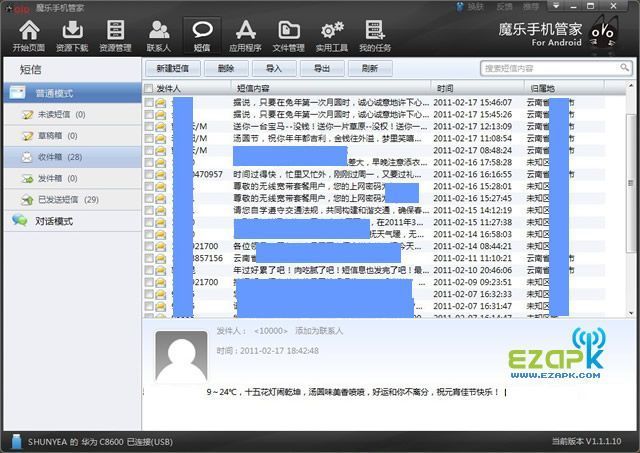Viewport: 640px width, 453px height.
Task: Select message starting 时间过得快
Action: (327, 175)
